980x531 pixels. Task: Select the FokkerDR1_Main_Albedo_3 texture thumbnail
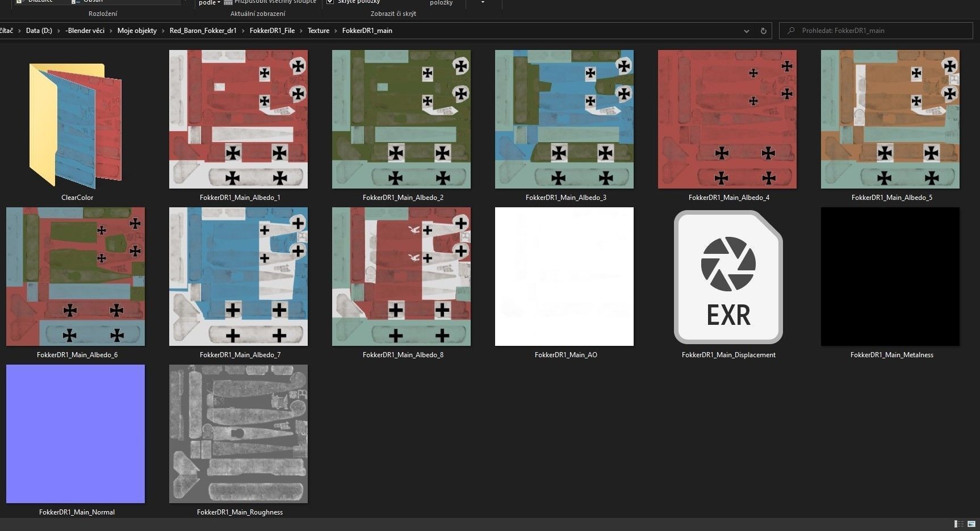[564, 119]
